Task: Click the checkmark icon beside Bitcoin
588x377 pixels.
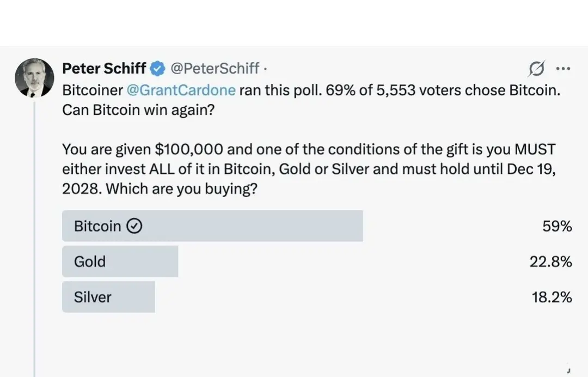Action: pos(134,226)
